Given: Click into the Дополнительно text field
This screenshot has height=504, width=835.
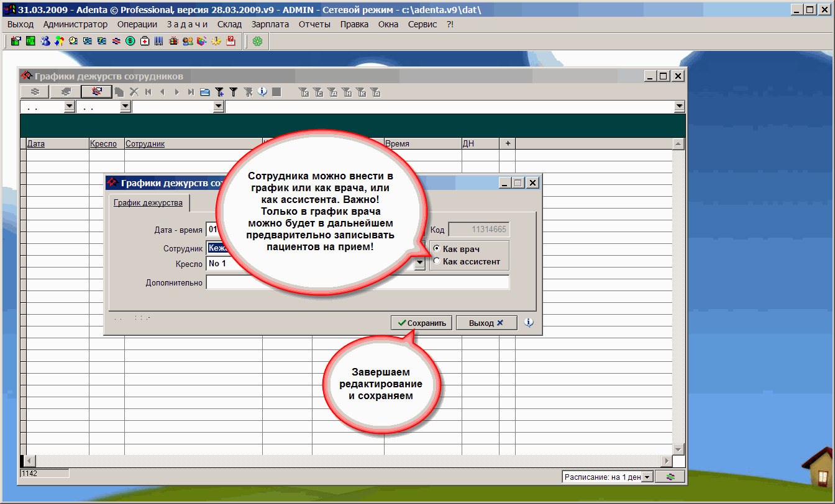Looking at the screenshot, I should [x=357, y=282].
